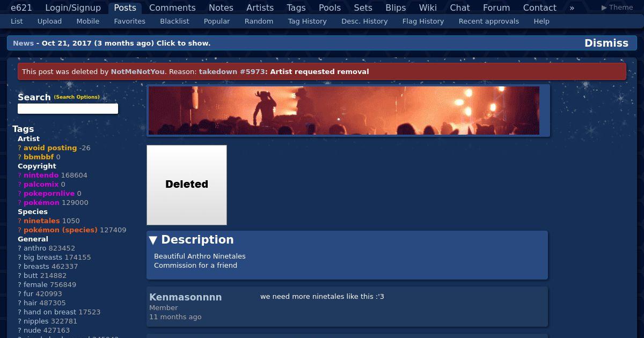This screenshot has width=644, height=338.
Task: Open Desc. History link
Action: (x=364, y=21)
